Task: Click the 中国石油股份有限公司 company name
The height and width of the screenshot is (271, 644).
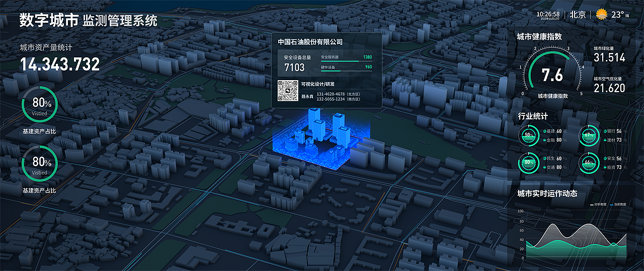Action: (310, 42)
